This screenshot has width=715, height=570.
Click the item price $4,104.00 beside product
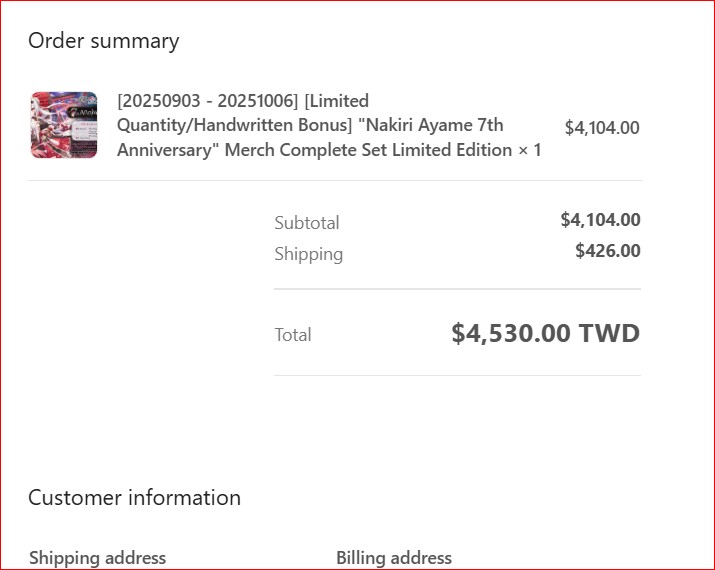(602, 128)
